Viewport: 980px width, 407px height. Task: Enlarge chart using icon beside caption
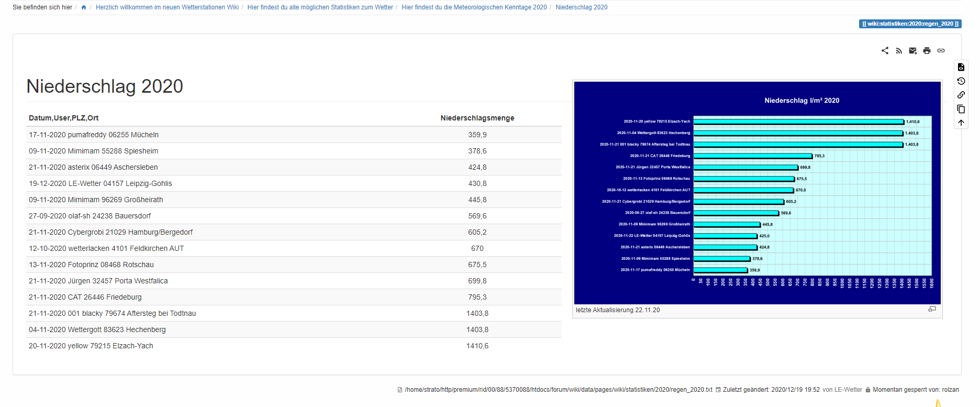[932, 309]
